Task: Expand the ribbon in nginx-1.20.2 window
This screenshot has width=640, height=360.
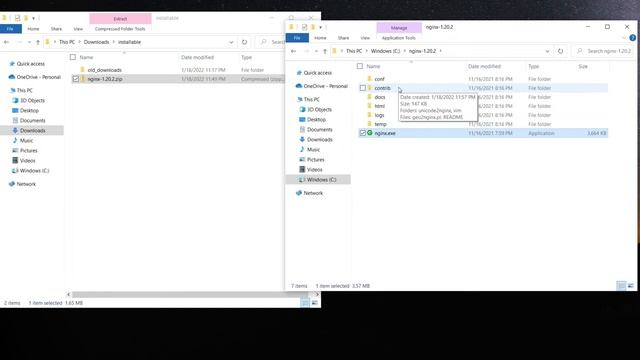Action: click(624, 38)
